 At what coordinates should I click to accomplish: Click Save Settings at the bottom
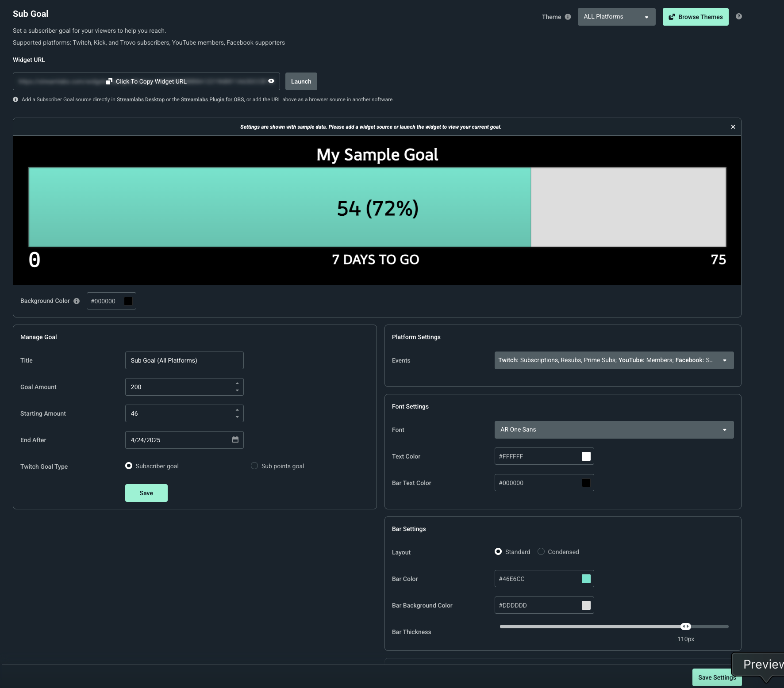click(x=716, y=677)
